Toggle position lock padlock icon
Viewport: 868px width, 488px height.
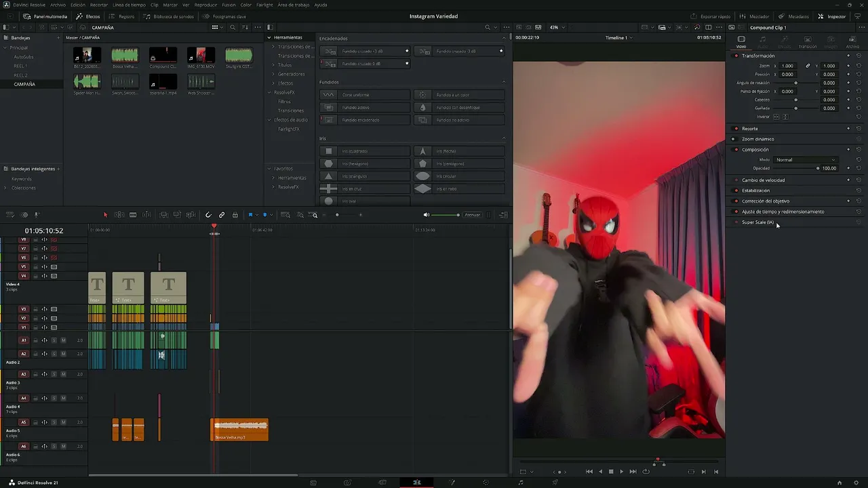coord(235,215)
